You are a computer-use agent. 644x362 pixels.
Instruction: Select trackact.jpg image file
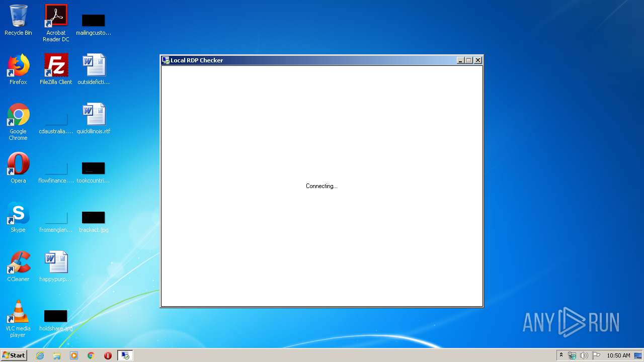pos(94,222)
